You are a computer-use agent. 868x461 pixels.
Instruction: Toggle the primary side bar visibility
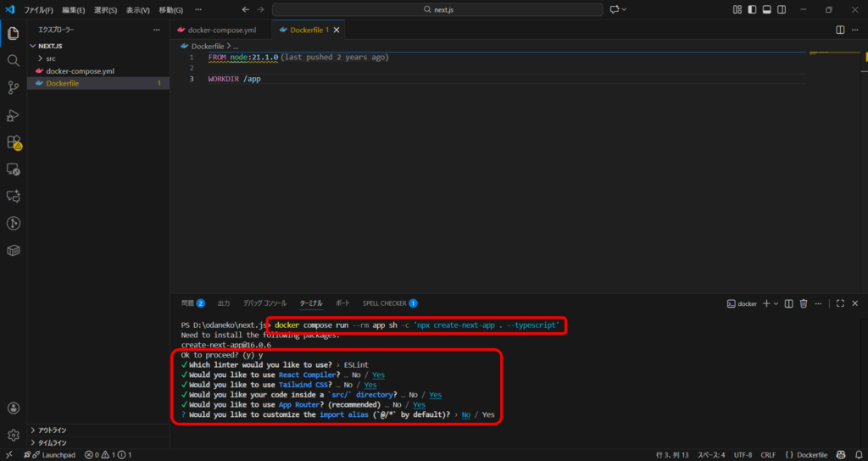[x=752, y=9]
